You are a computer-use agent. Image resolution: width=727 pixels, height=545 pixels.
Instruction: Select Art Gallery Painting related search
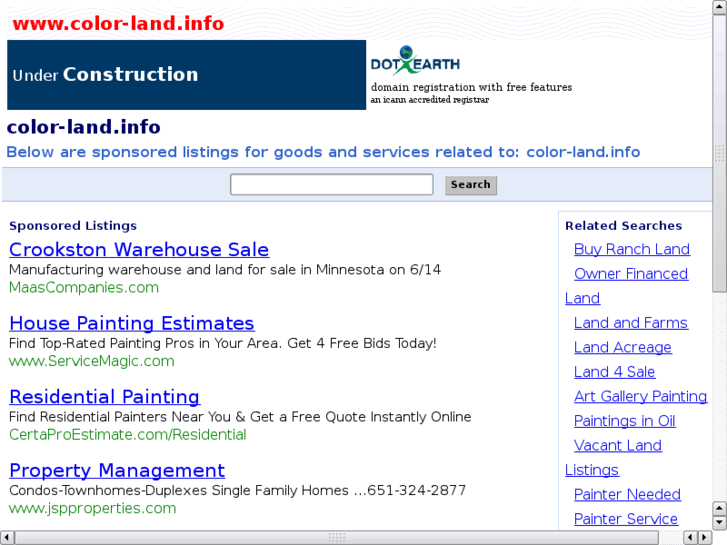[x=640, y=396]
